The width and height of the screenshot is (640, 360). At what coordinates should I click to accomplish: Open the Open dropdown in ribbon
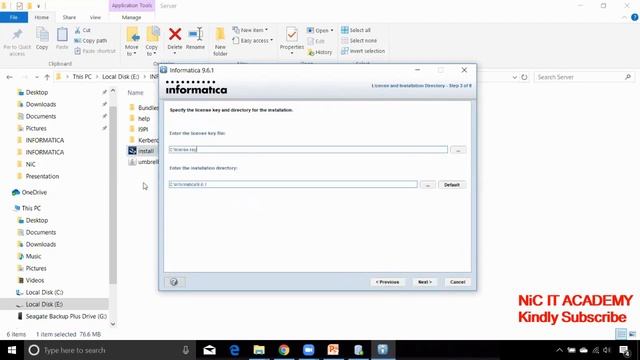(x=320, y=30)
